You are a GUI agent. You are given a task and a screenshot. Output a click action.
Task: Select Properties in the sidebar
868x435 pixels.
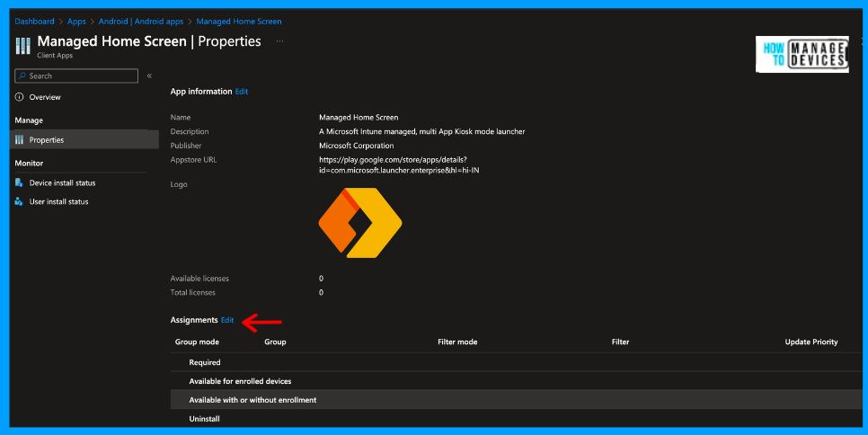pyautogui.click(x=84, y=140)
